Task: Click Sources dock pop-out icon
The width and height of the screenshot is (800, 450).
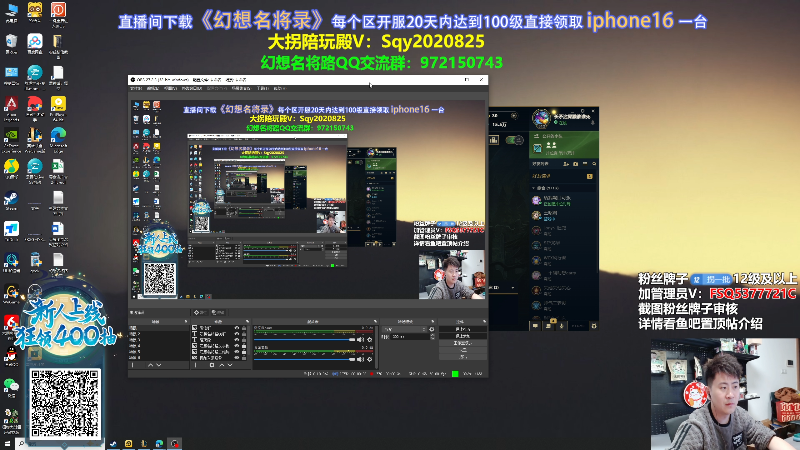Action: [x=247, y=321]
